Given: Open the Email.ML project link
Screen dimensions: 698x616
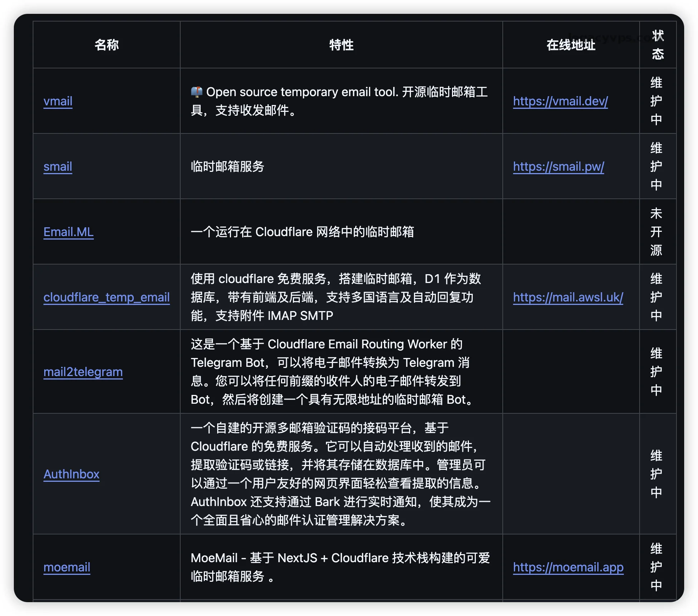Looking at the screenshot, I should [x=68, y=232].
